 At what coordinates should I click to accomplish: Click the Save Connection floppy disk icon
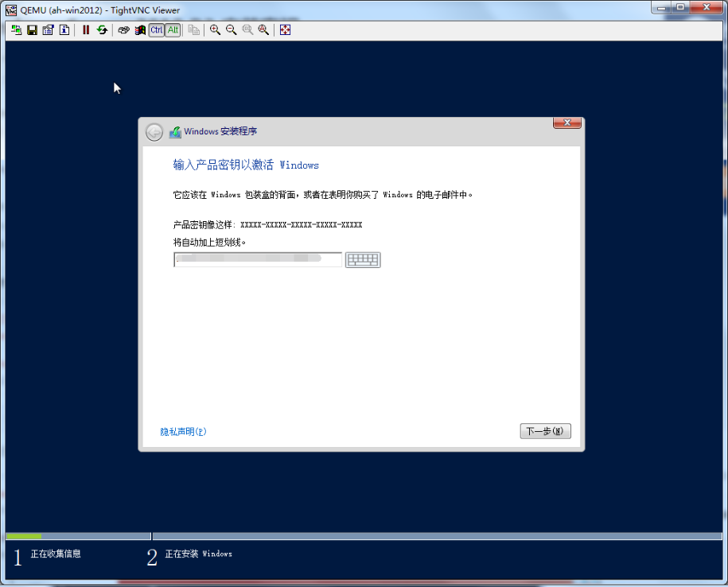click(x=32, y=30)
